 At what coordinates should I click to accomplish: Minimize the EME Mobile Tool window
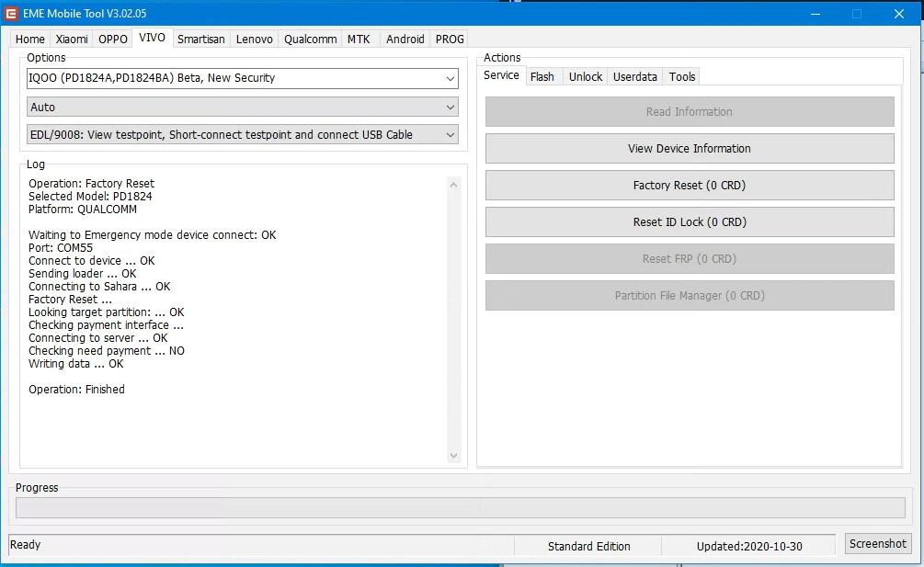[x=816, y=14]
